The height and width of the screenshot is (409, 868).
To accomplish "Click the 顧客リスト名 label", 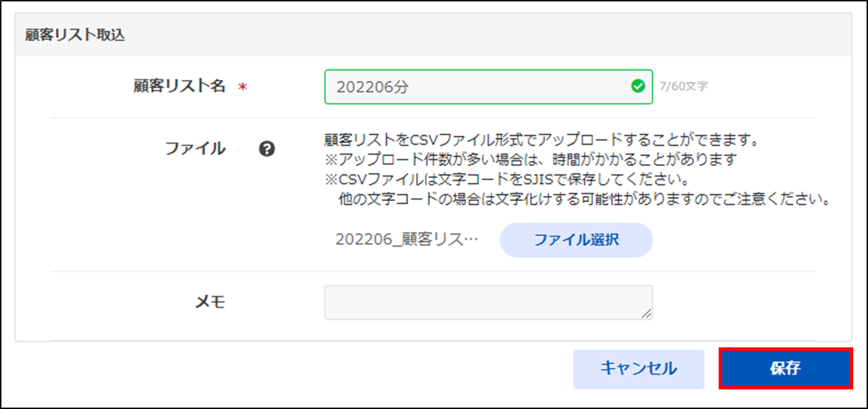I will point(179,86).
